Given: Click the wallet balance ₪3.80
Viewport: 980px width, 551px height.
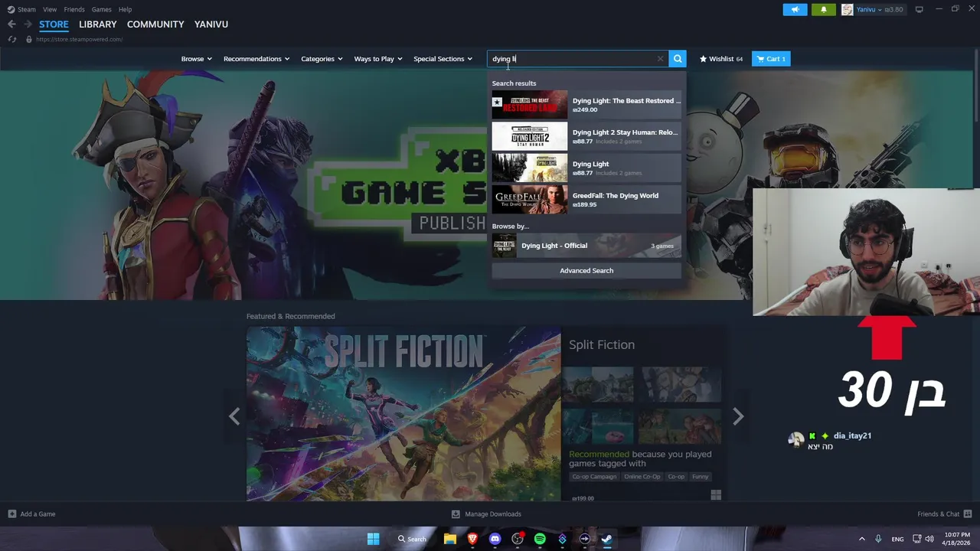Looking at the screenshot, I should [893, 9].
